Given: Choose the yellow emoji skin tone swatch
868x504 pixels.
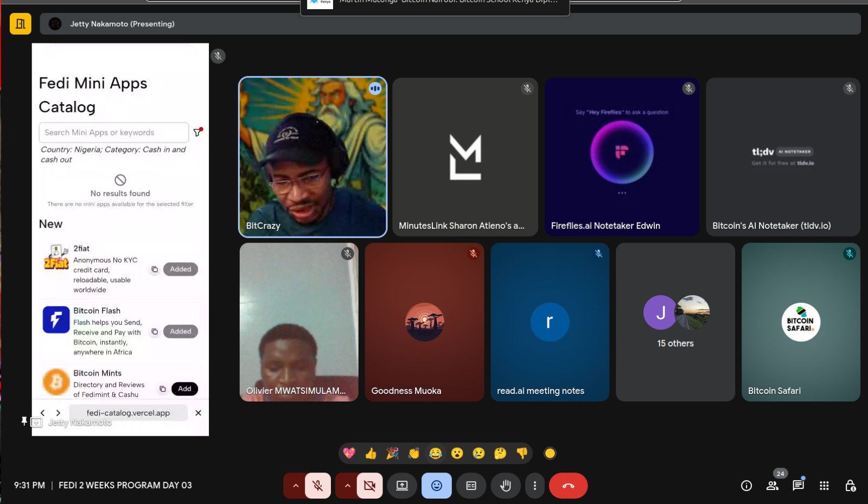Looking at the screenshot, I should coord(550,453).
